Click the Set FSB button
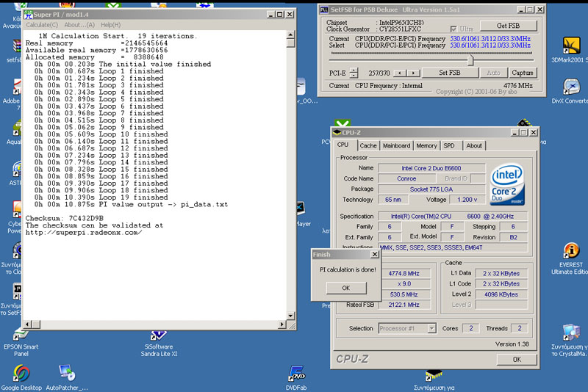This screenshot has height=392, width=588. 449,73
